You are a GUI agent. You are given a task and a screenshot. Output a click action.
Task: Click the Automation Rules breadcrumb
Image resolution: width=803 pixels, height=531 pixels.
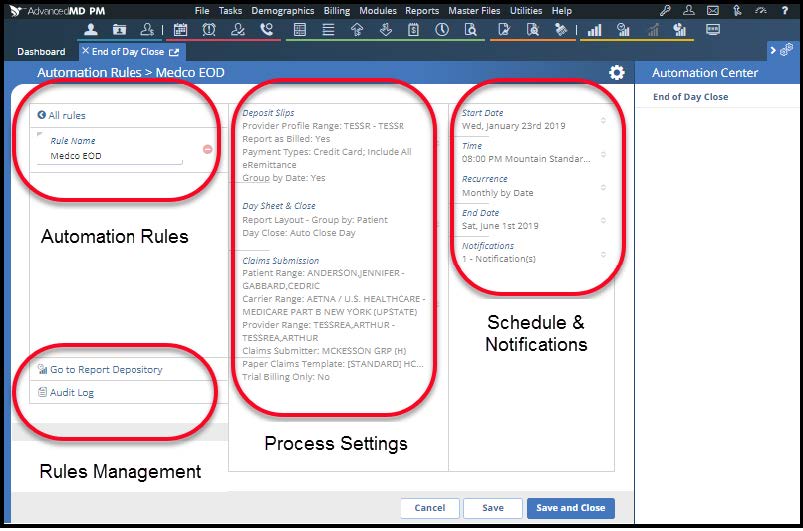(89, 73)
